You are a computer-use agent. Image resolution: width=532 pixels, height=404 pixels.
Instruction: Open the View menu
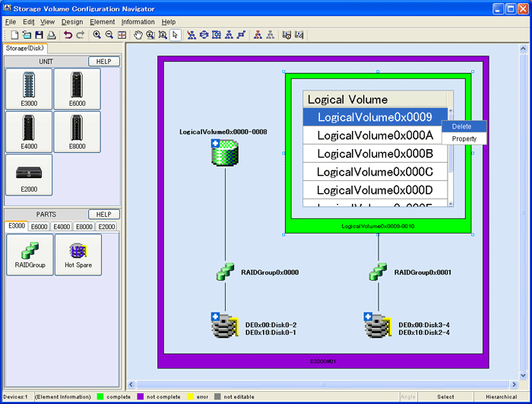pyautogui.click(x=47, y=22)
